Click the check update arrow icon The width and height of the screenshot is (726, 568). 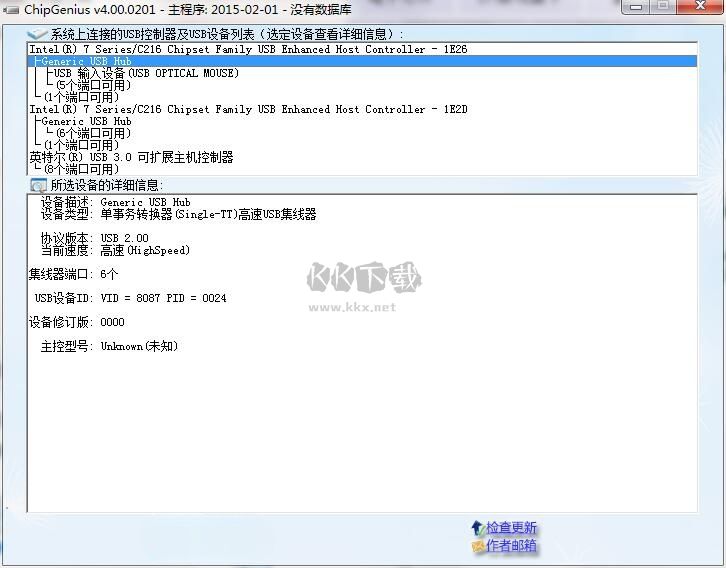(x=477, y=527)
